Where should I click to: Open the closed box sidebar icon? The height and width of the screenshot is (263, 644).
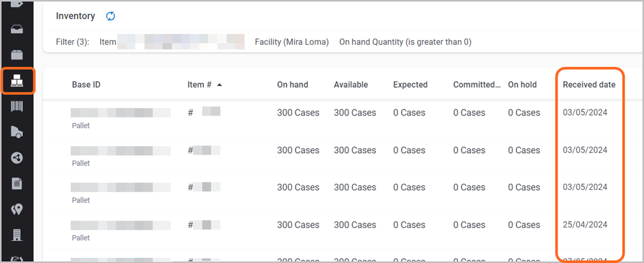[x=17, y=55]
